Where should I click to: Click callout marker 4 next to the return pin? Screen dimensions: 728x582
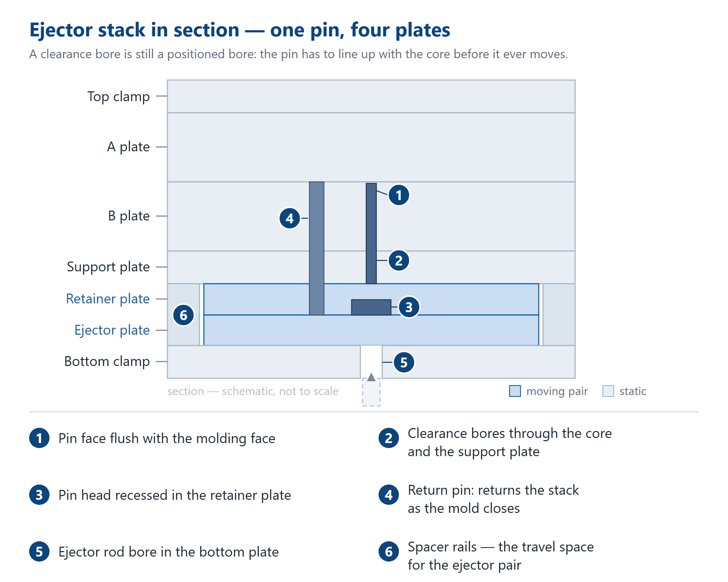tap(290, 218)
